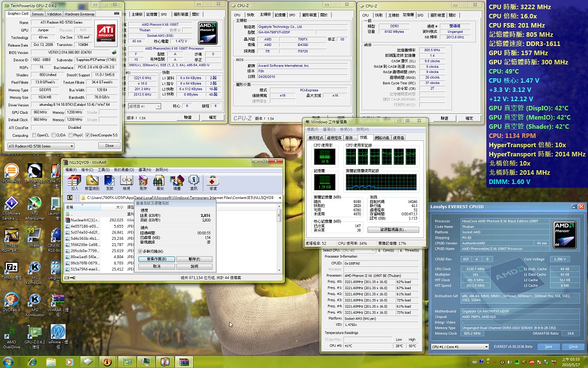Image resolution: width=588 pixels, height=368 pixels.
Task: Click WinRAR Extract To (解壓縮到) toolbar icon
Action: tap(92, 182)
